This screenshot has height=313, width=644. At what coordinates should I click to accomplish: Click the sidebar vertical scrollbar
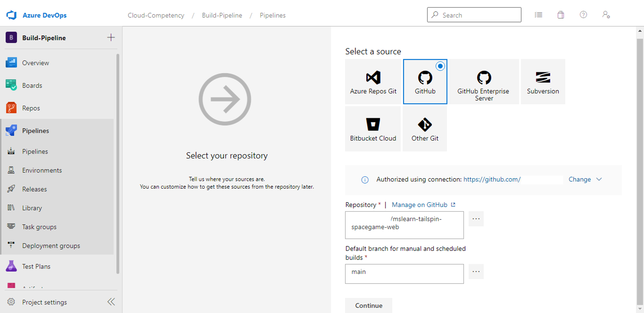coord(117,164)
